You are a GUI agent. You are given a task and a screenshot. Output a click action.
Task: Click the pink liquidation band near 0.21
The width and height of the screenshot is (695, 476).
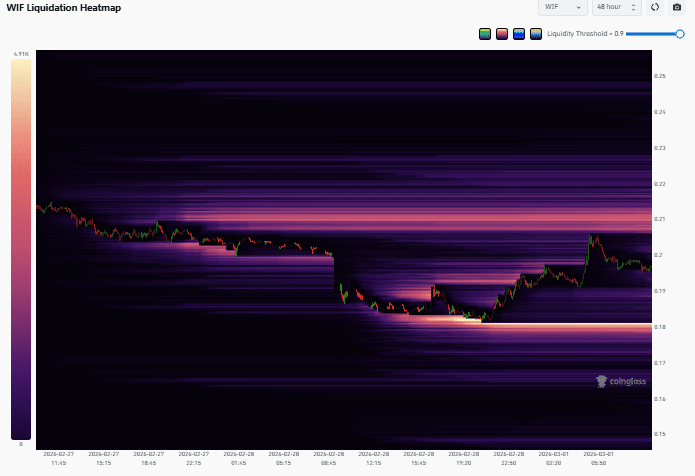[x=400, y=216]
